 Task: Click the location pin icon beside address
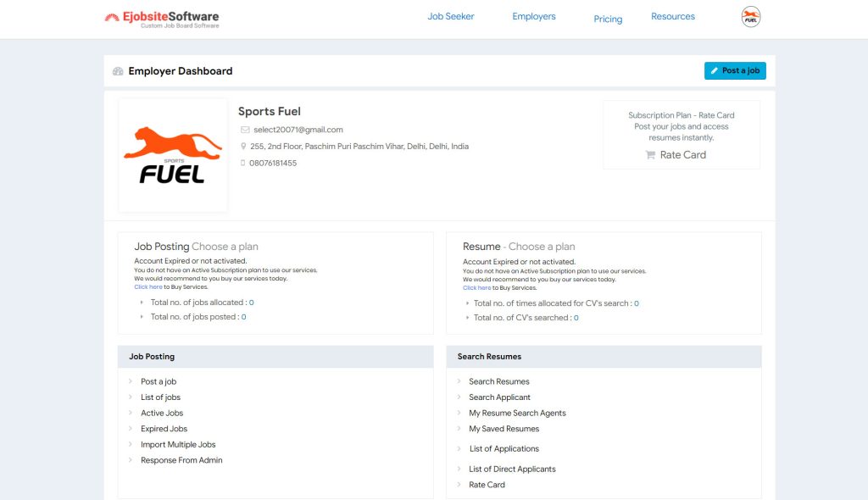(x=244, y=147)
